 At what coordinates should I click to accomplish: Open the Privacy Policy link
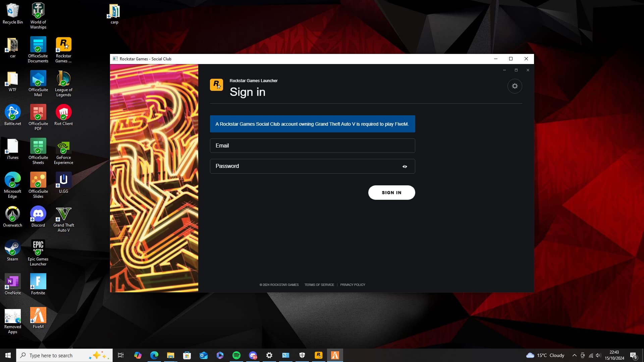tap(353, 285)
